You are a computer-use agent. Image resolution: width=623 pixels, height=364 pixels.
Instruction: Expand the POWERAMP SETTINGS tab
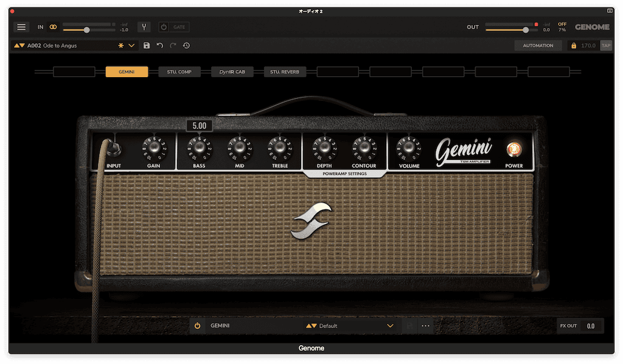click(344, 174)
